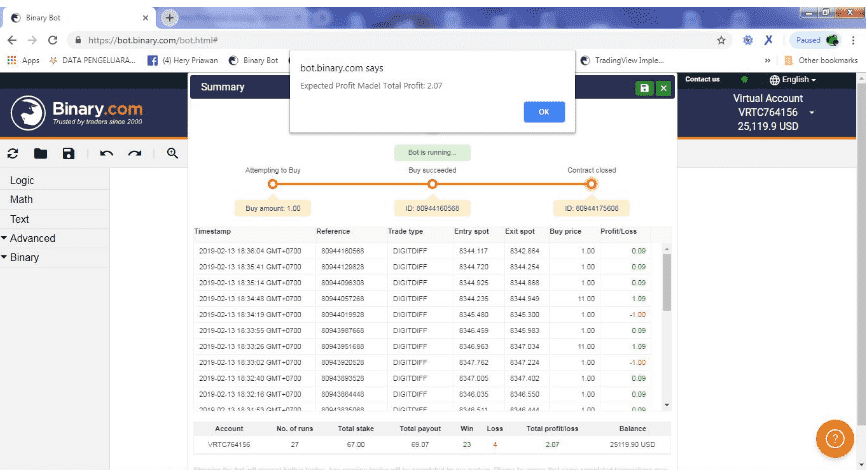
Task: Click the Bot is running status badge
Action: 432,152
